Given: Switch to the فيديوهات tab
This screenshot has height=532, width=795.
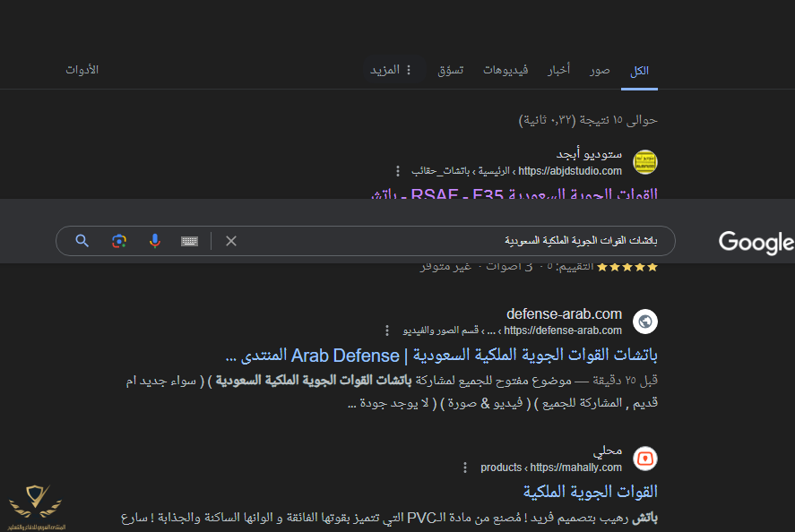Looking at the screenshot, I should [506, 70].
